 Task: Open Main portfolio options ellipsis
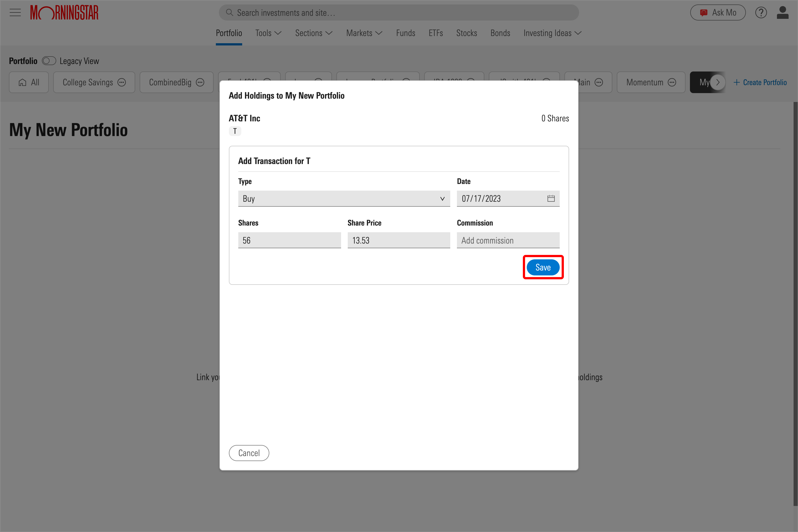click(x=599, y=82)
